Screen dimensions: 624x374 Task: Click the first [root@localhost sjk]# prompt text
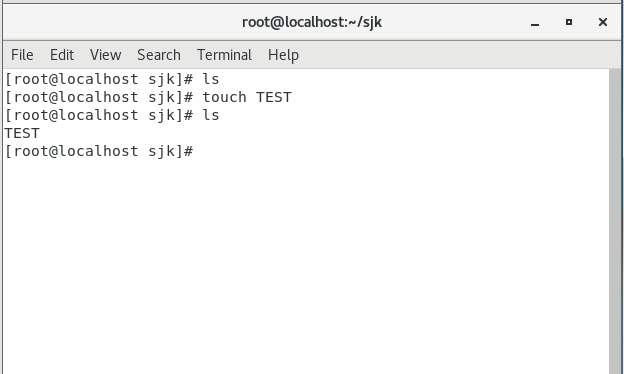99,79
